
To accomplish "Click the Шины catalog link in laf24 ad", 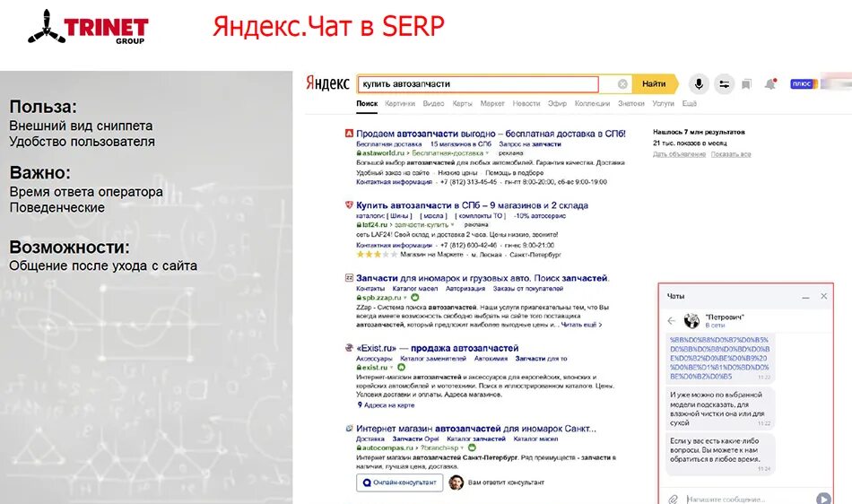I will pyautogui.click(x=399, y=215).
